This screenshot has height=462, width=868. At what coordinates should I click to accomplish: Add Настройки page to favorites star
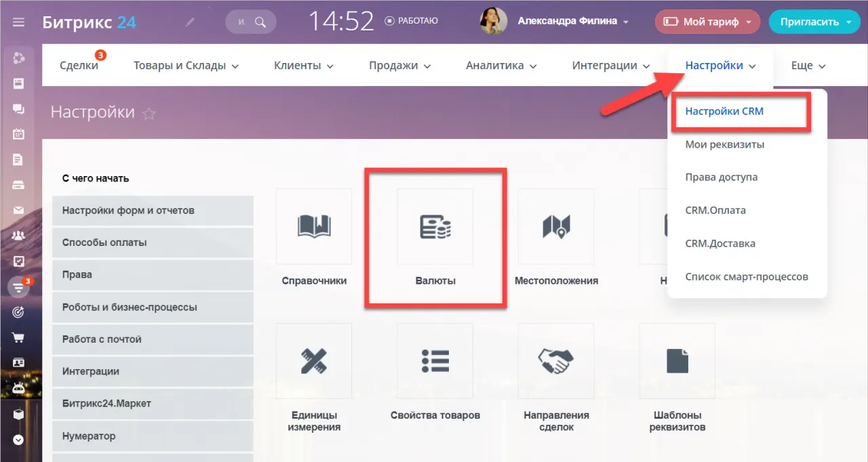pos(149,114)
